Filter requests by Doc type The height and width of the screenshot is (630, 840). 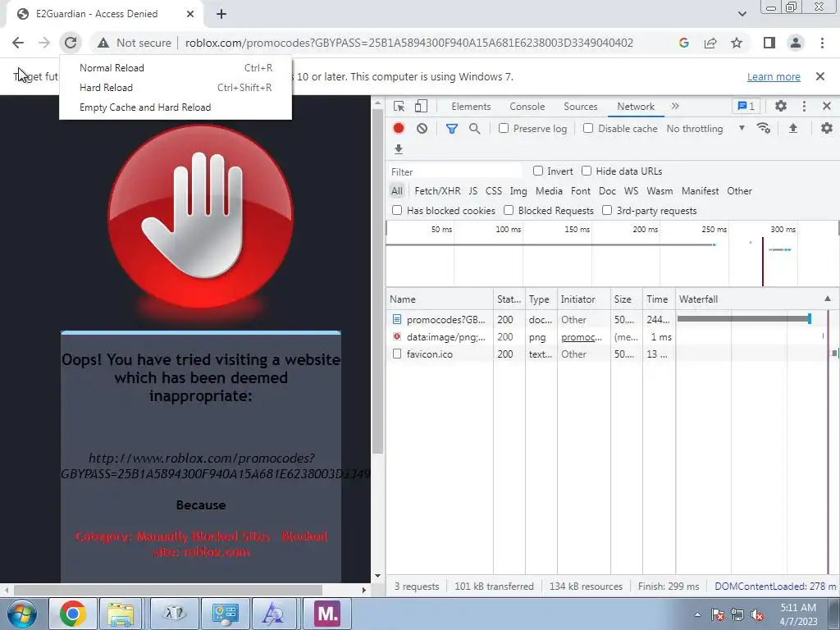pyautogui.click(x=607, y=190)
